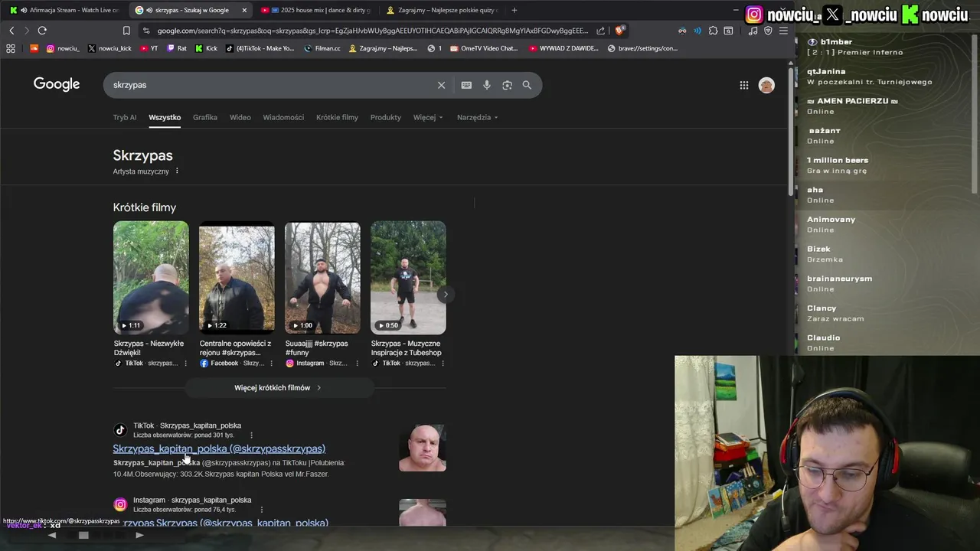The width and height of the screenshot is (980, 551).
Task: Open the Kick bookmark
Action: click(x=206, y=48)
